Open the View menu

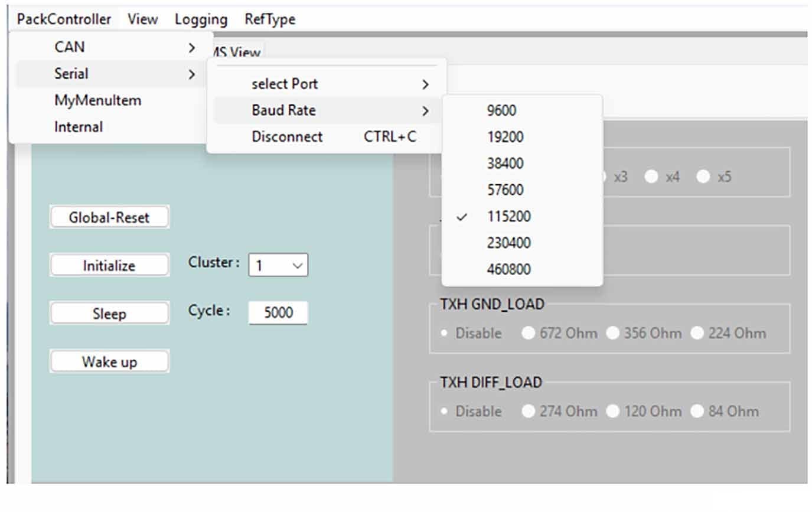coord(142,19)
